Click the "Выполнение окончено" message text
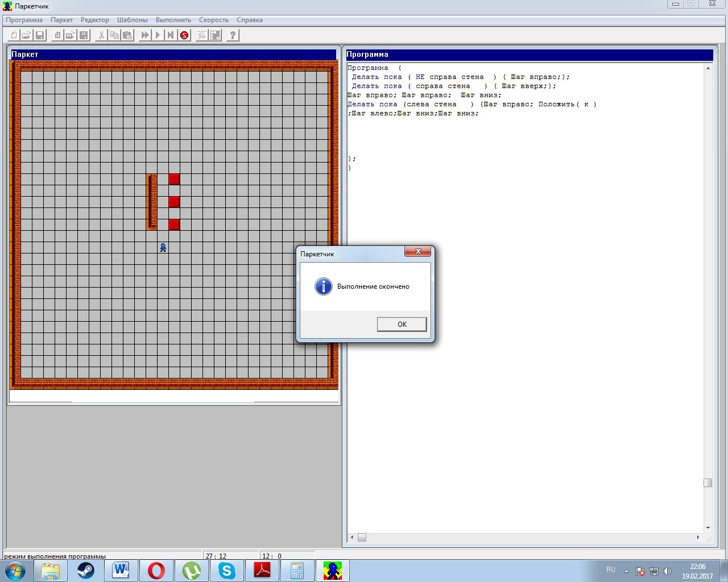Image resolution: width=728 pixels, height=582 pixels. click(373, 286)
